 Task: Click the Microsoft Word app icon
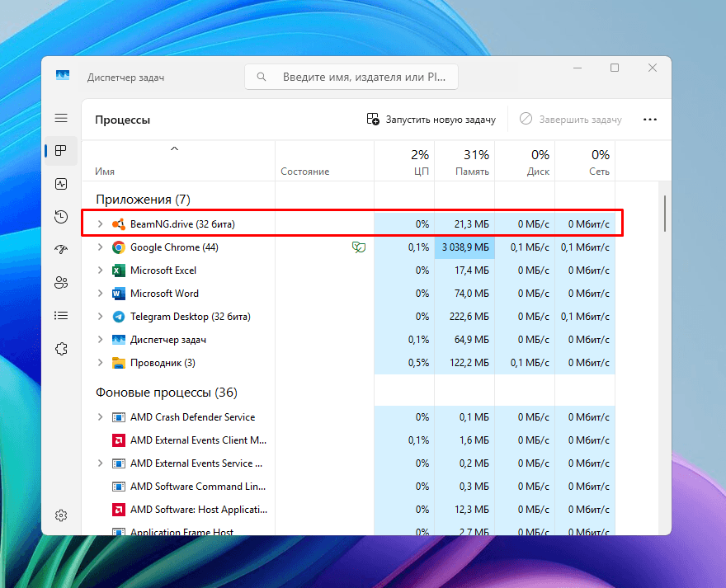119,294
